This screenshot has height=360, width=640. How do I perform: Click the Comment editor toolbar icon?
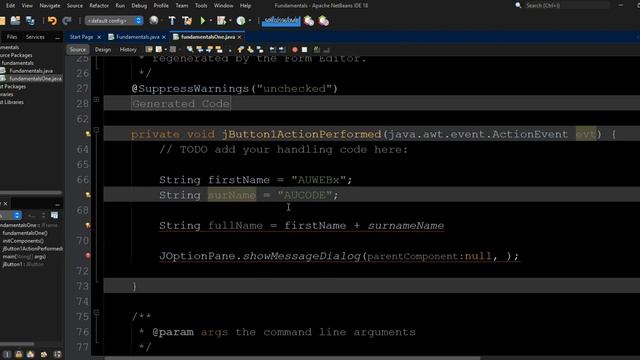(317, 50)
